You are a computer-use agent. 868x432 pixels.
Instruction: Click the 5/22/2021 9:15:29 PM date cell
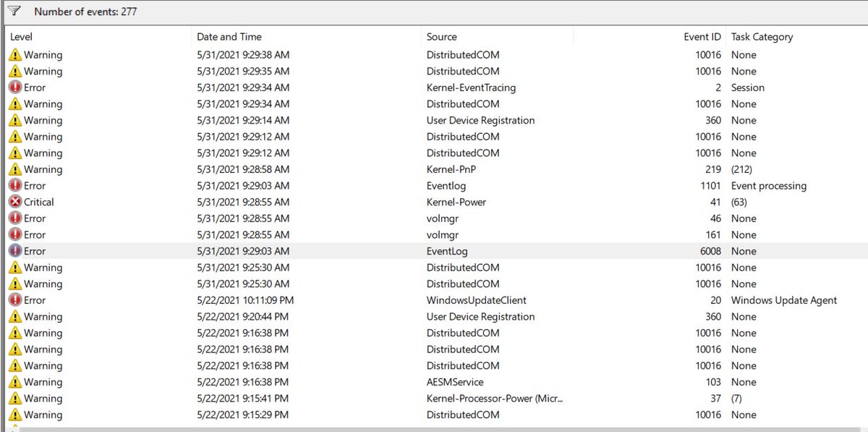click(x=242, y=415)
